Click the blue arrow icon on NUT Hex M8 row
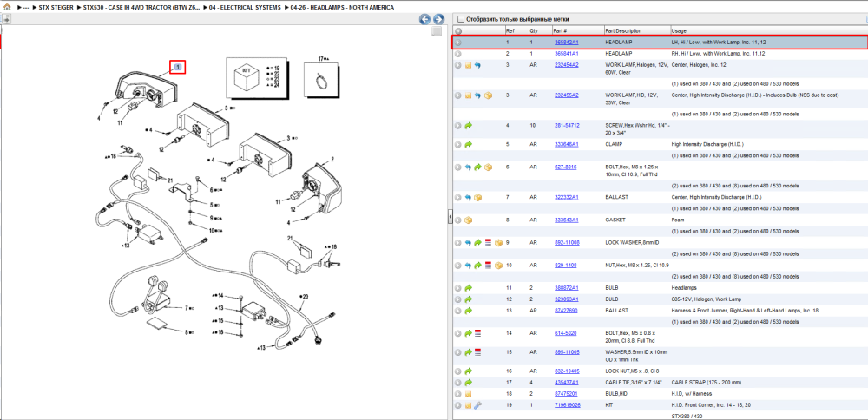This screenshot has height=420, width=868. [469, 266]
